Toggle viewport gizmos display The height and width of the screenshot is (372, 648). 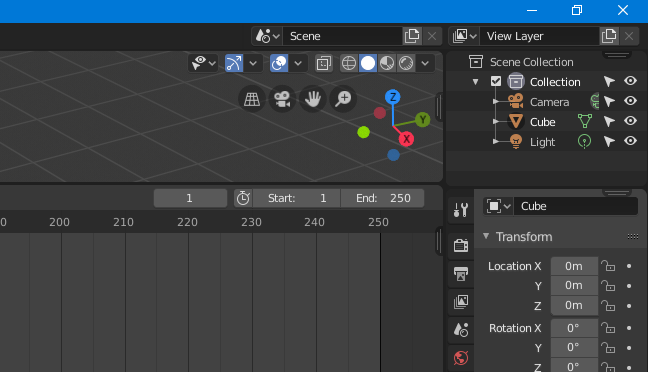(x=234, y=63)
